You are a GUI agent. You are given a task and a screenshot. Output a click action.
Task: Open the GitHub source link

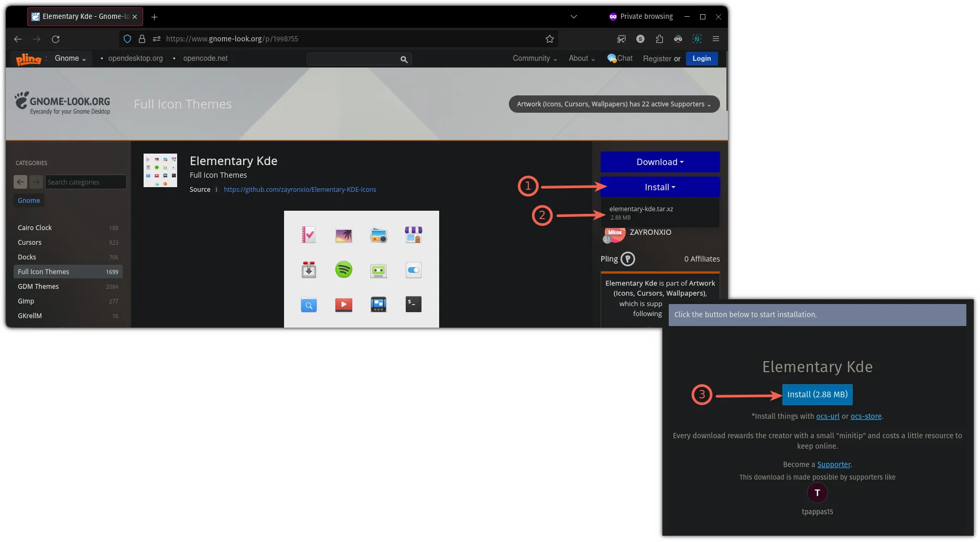300,189
